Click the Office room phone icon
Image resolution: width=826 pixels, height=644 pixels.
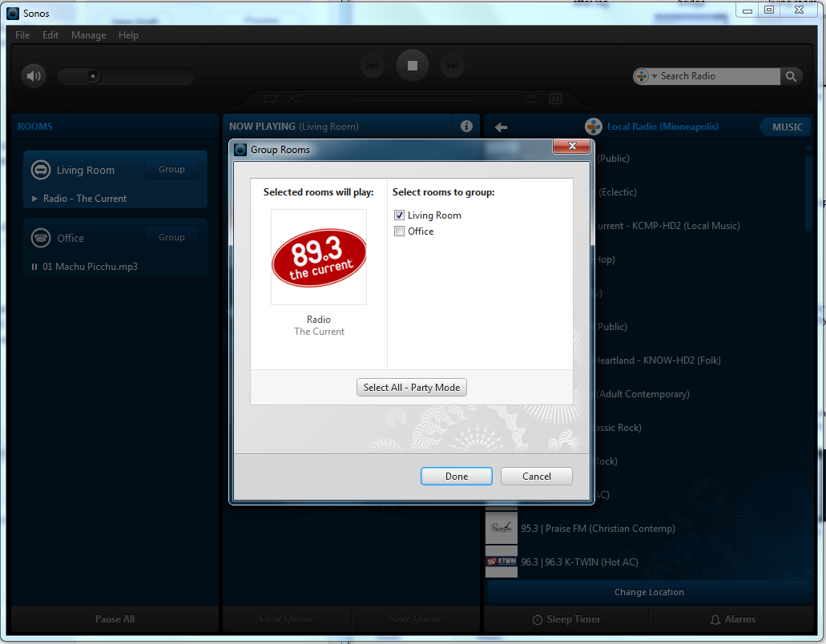pyautogui.click(x=41, y=238)
